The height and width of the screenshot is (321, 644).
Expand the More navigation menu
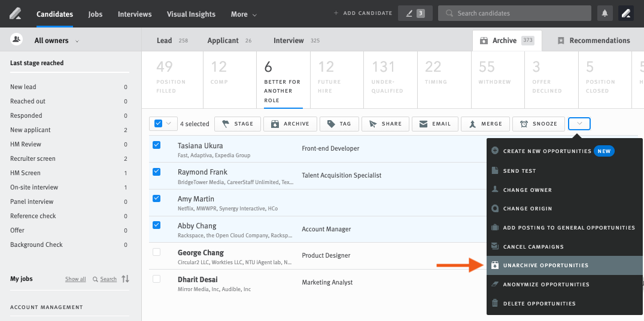[x=244, y=14]
